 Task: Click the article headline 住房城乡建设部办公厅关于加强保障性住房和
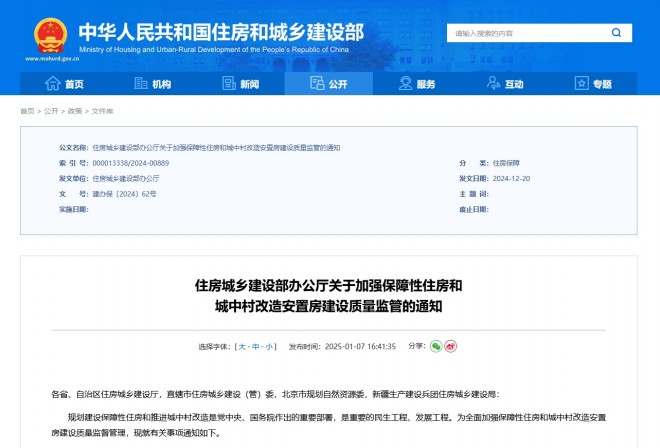[328, 285]
